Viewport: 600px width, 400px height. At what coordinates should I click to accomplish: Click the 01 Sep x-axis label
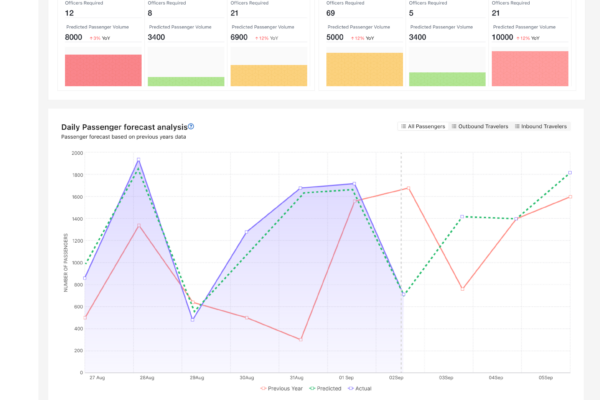coord(346,378)
